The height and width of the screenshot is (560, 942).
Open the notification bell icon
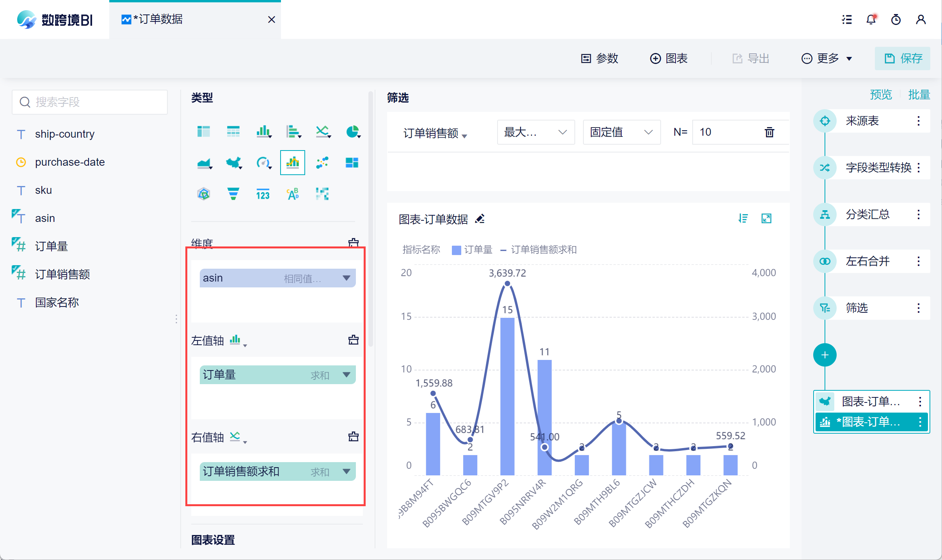[871, 19]
